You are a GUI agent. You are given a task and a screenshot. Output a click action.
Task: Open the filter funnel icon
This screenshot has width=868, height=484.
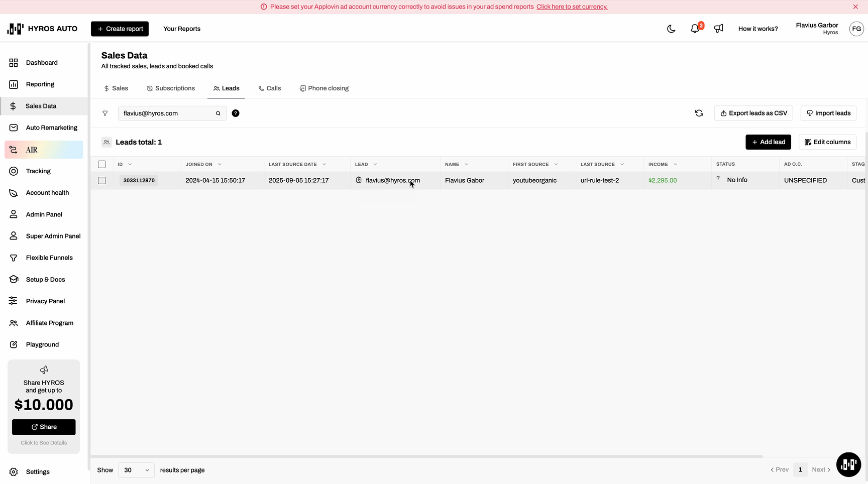click(x=105, y=113)
